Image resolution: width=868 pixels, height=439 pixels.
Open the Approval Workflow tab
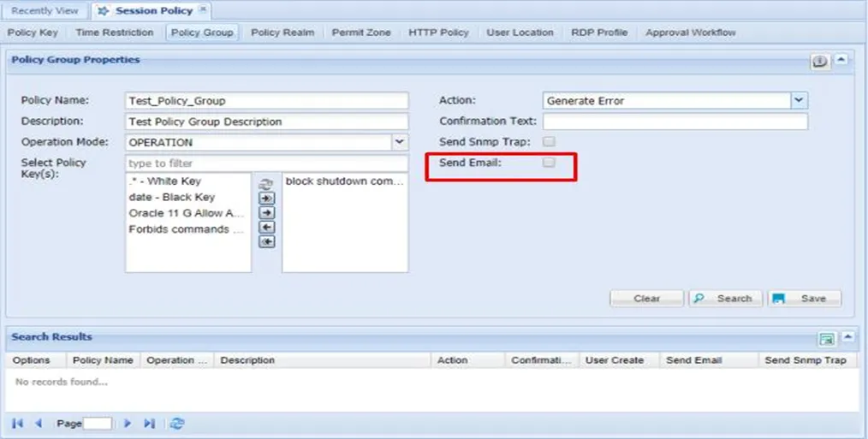[690, 33]
